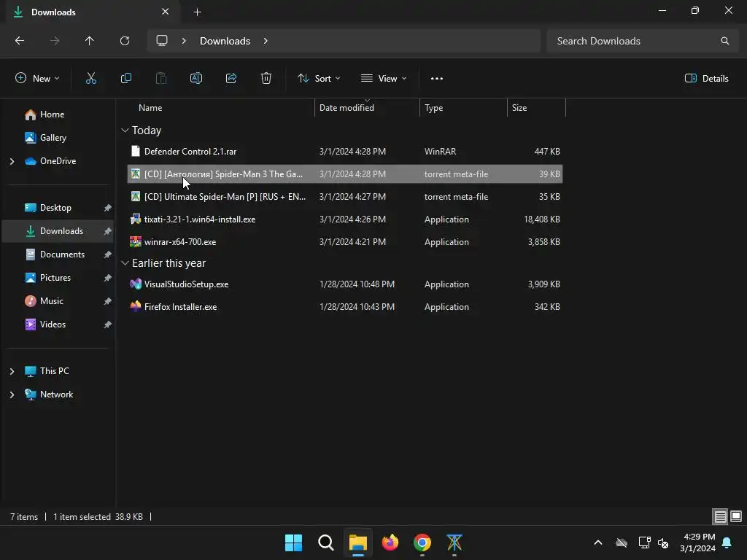This screenshot has height=560, width=747.
Task: Expand OneDrive in navigation pane
Action: click(x=12, y=161)
